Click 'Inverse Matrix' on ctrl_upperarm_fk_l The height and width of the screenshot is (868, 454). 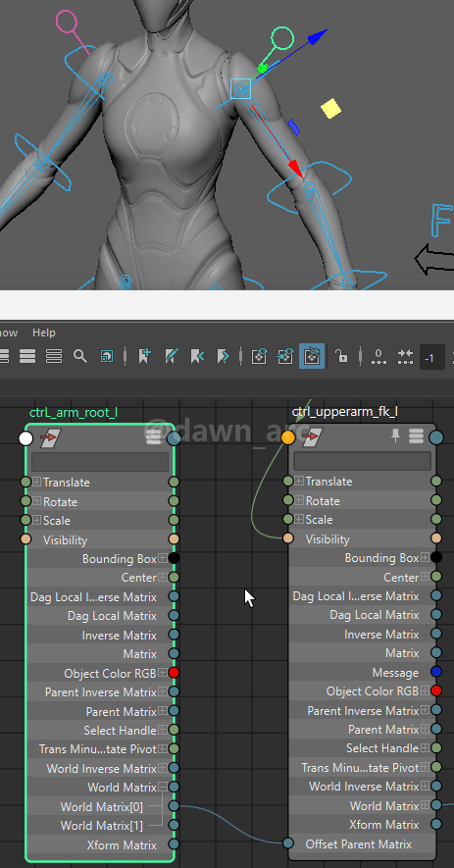(x=381, y=634)
